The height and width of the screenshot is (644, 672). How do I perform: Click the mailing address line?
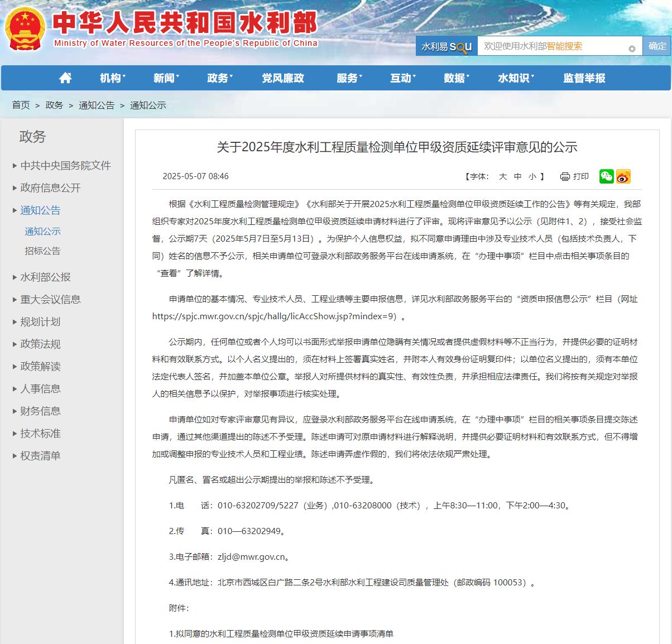[x=352, y=583]
